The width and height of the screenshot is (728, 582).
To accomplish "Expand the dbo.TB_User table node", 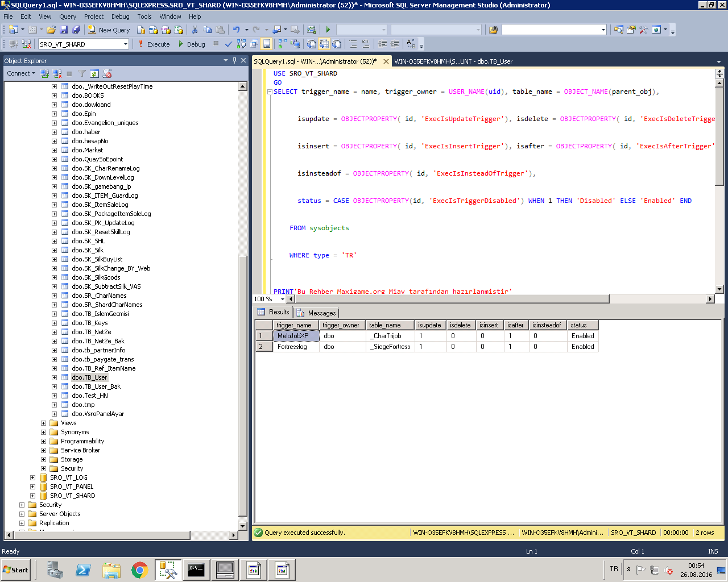I will tap(54, 377).
